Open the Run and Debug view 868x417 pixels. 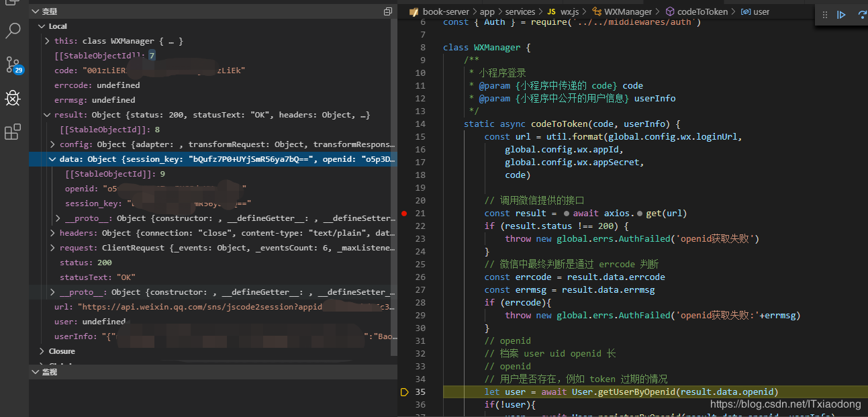pyautogui.click(x=13, y=98)
